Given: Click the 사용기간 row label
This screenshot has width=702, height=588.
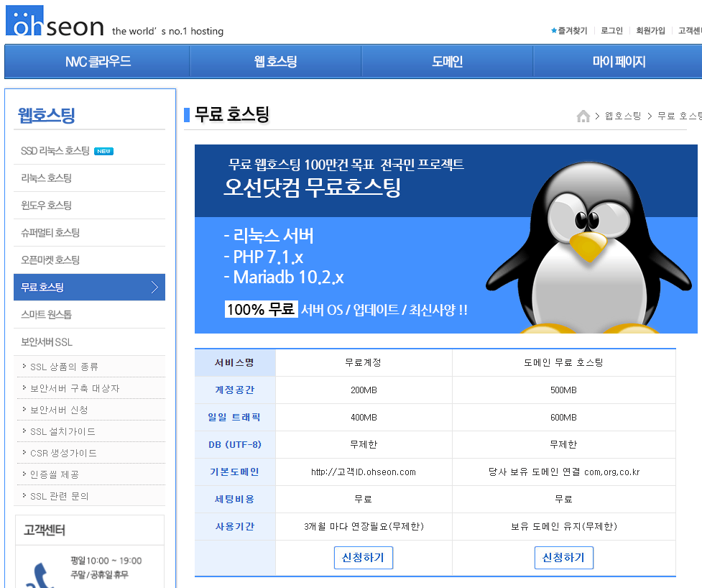Looking at the screenshot, I should coord(234,526).
